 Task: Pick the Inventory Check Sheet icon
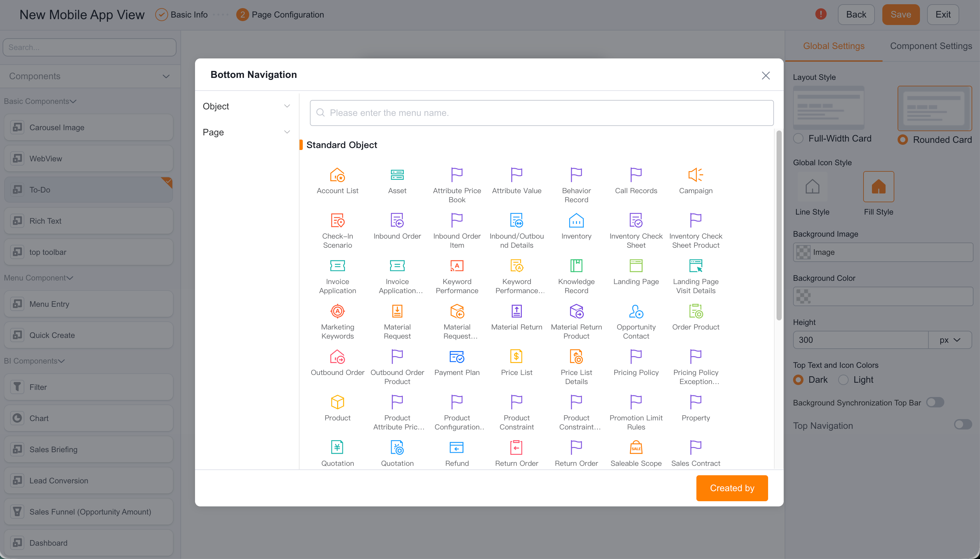636,220
